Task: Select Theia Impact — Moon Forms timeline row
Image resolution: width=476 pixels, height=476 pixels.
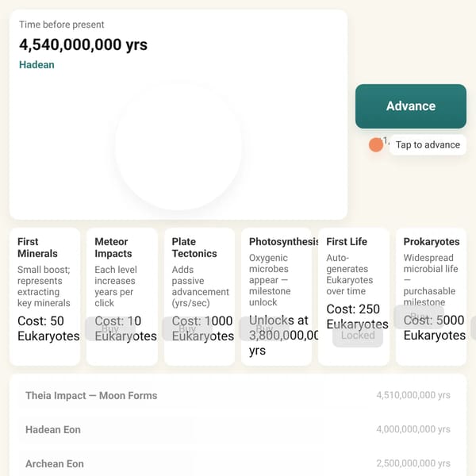Action: click(x=238, y=395)
